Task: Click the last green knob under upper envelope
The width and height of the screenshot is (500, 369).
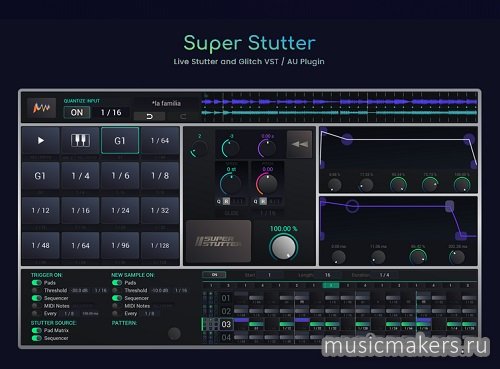Action: click(462, 185)
